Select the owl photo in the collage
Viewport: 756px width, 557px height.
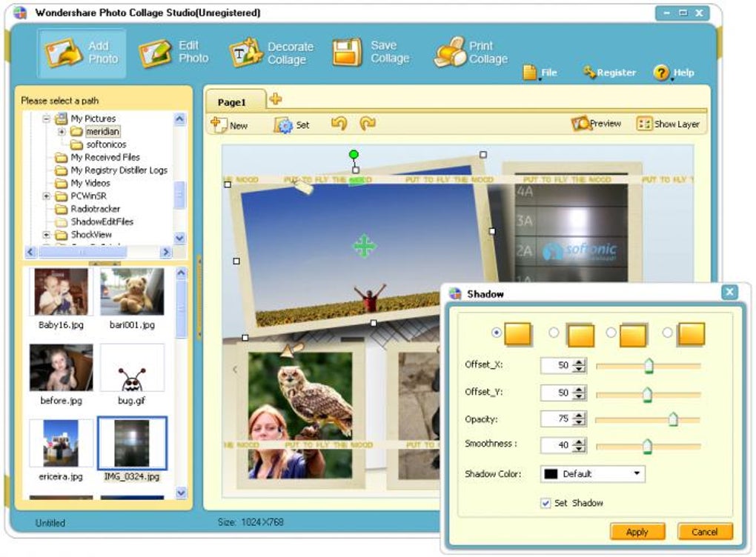pyautogui.click(x=300, y=414)
